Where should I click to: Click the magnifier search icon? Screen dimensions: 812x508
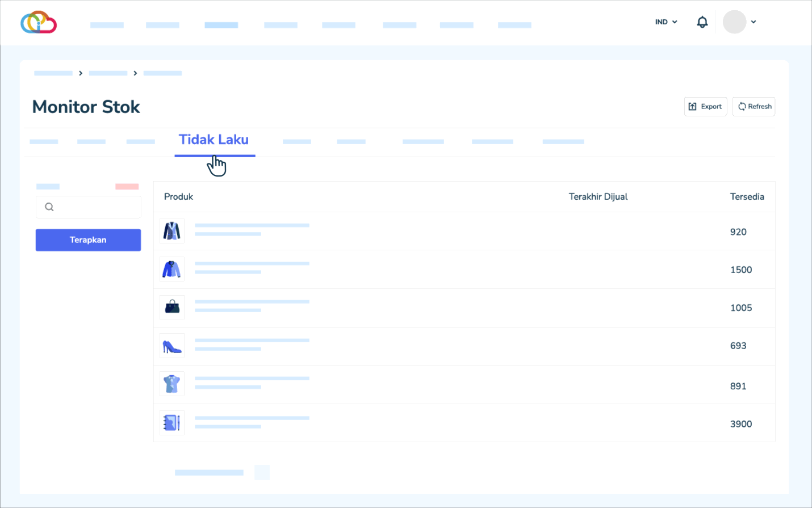coord(49,207)
